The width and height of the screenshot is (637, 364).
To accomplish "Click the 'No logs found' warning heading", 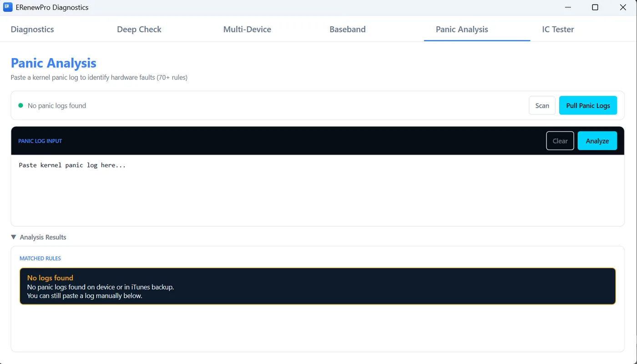I will pyautogui.click(x=50, y=278).
